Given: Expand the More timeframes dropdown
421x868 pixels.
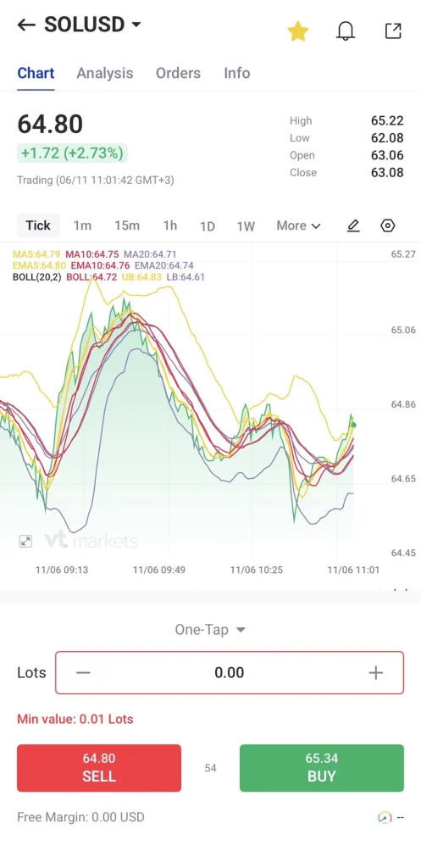Looking at the screenshot, I should click(x=298, y=225).
